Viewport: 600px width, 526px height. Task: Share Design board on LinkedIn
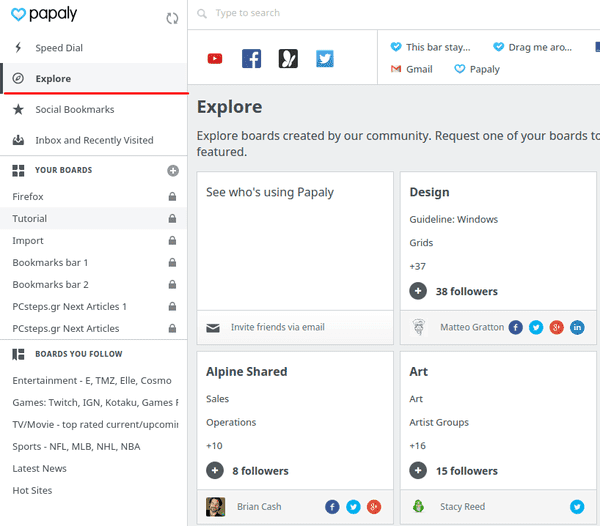coord(577,327)
